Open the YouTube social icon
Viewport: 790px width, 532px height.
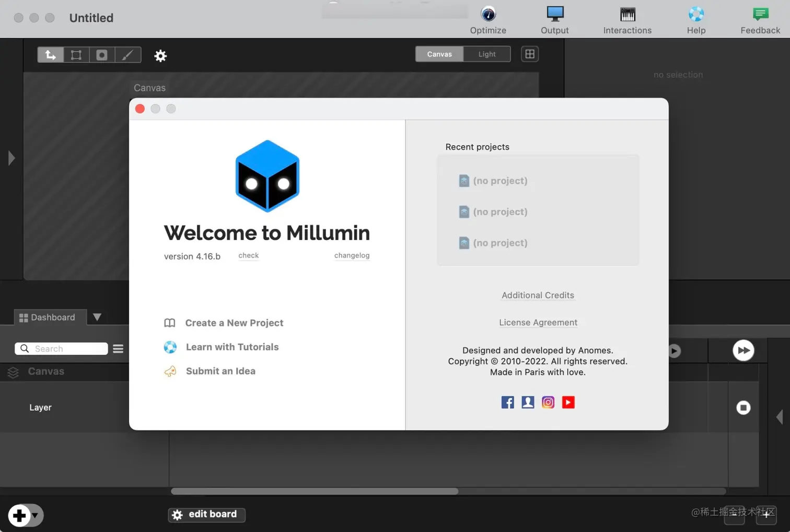tap(568, 402)
